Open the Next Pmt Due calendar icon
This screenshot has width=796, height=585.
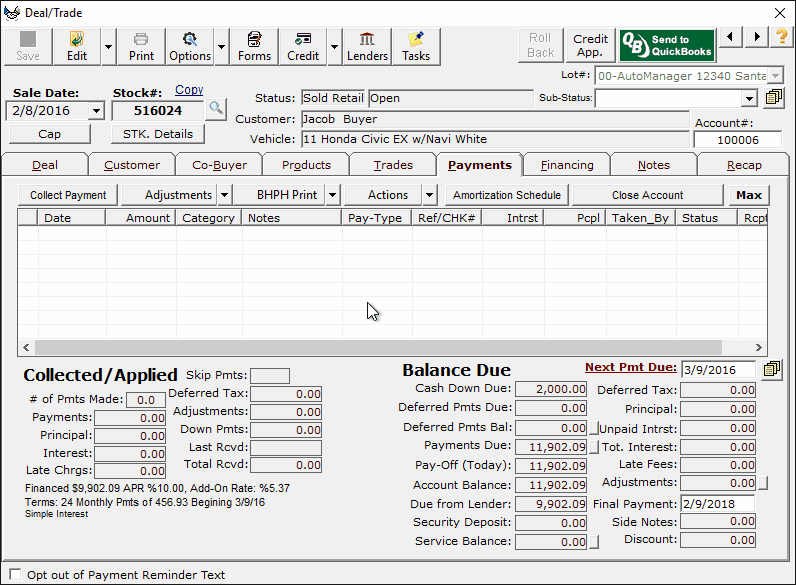[x=771, y=369]
